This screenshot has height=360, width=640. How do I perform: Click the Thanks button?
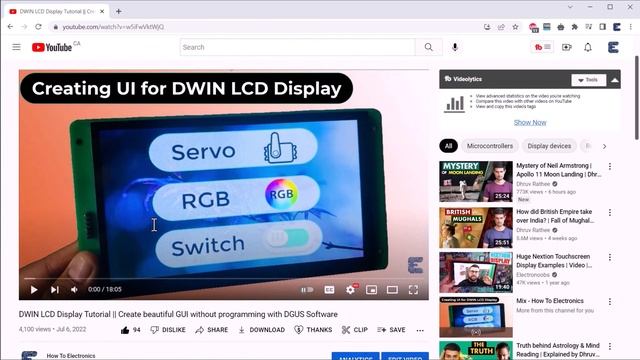313,330
